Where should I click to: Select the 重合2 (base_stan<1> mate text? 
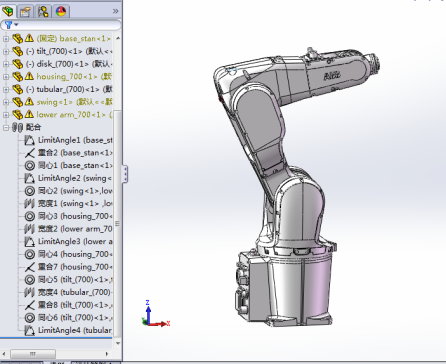75,153
